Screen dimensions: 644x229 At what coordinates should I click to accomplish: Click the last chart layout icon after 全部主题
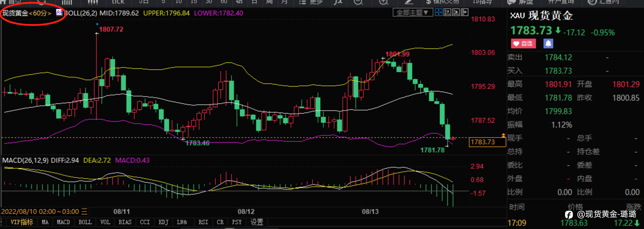465,13
